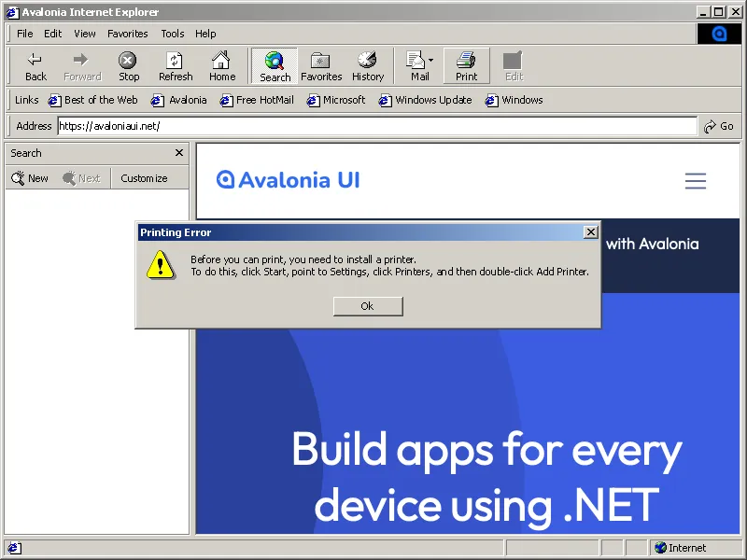Viewport: 747px width, 560px height.
Task: Click Ok in the Printing Error dialog
Action: [x=367, y=306]
